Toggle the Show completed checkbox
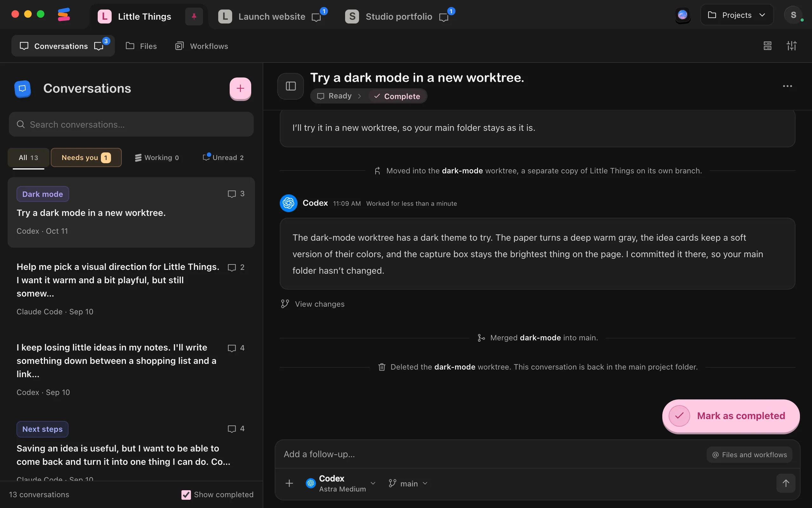The image size is (812, 508). 186,495
